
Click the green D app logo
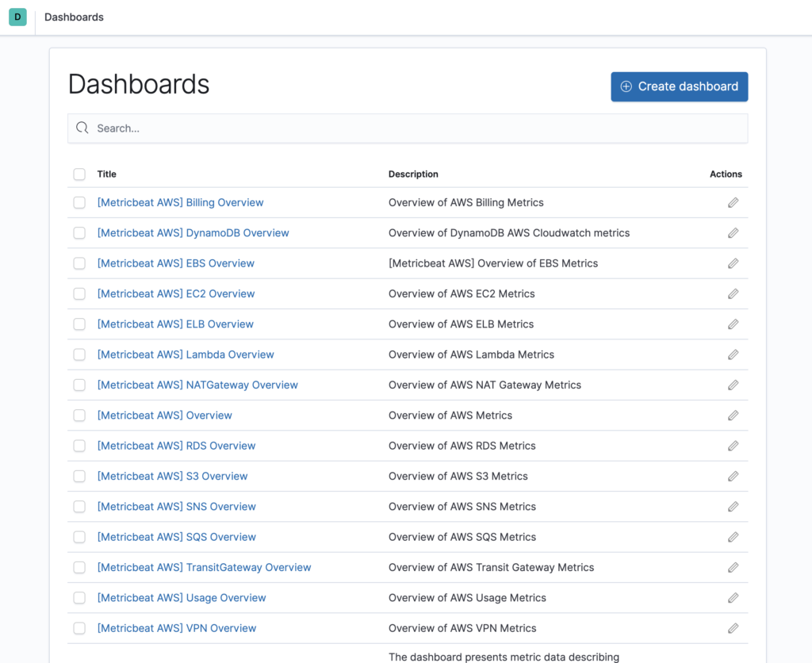tap(17, 17)
